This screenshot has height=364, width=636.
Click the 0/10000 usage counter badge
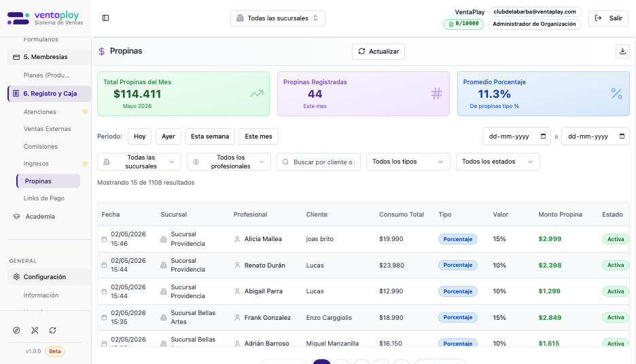(x=463, y=24)
